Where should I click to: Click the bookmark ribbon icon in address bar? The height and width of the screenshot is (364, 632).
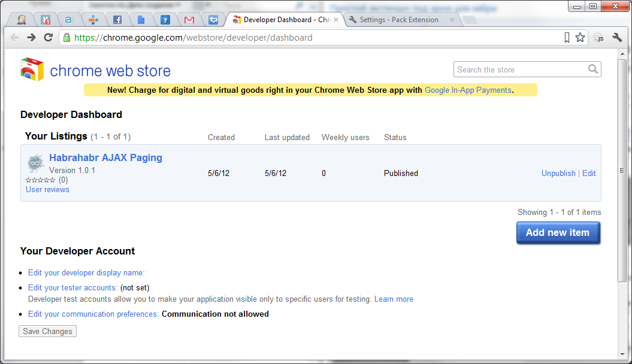tap(567, 38)
